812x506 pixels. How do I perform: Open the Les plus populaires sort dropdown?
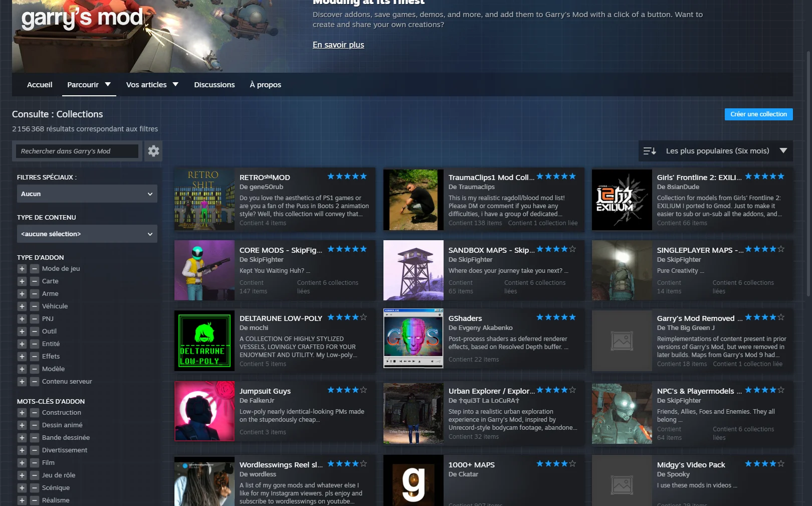[716, 151]
